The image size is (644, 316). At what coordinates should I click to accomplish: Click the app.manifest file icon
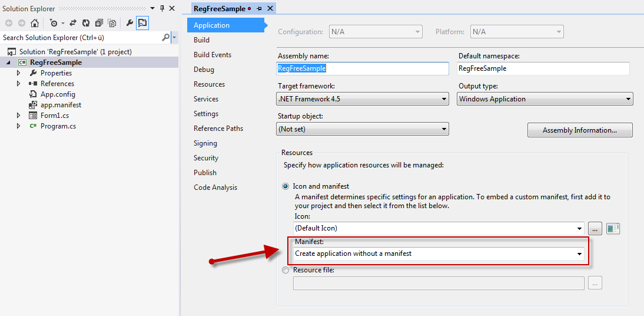tap(33, 105)
